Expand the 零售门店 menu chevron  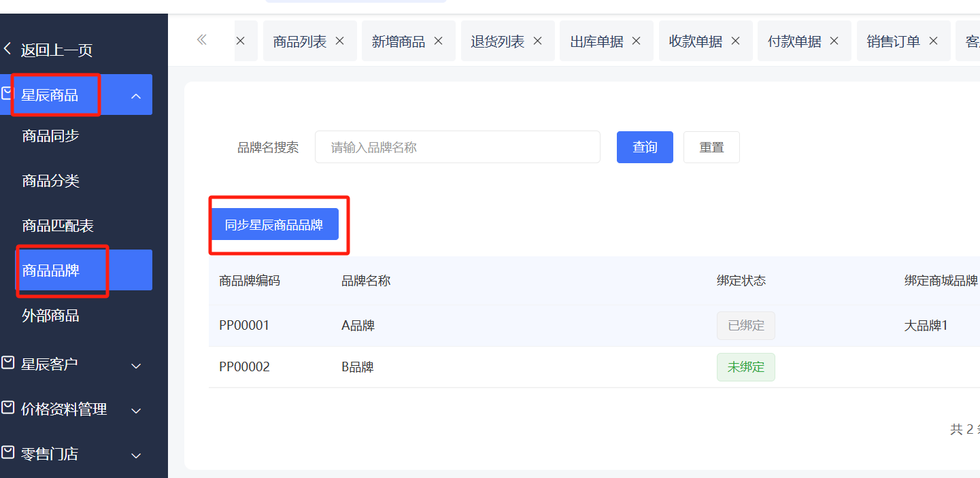(136, 456)
